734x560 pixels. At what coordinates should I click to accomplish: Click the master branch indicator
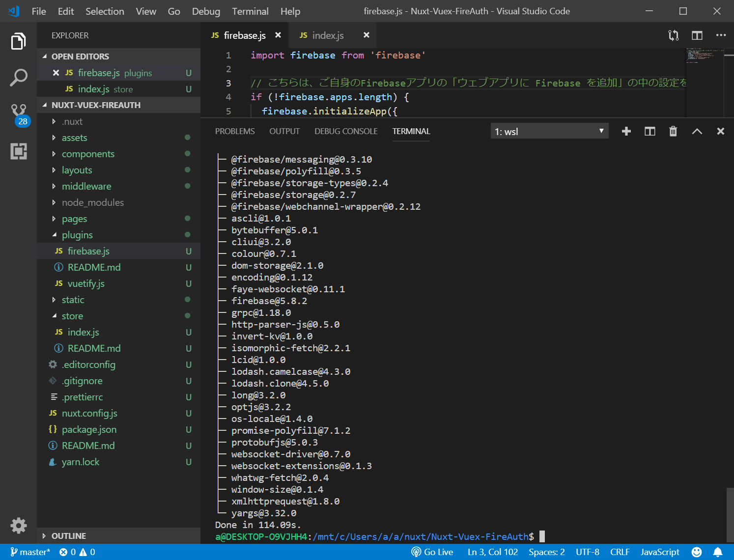[x=30, y=552]
